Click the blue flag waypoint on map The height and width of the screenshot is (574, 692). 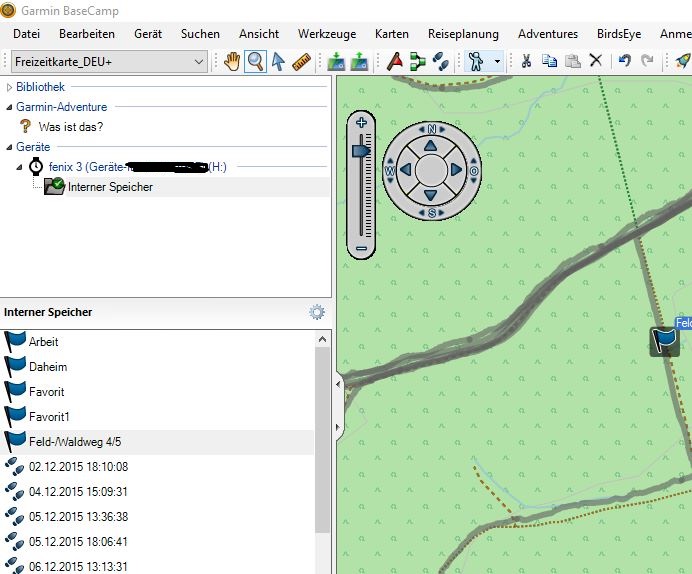coord(665,341)
